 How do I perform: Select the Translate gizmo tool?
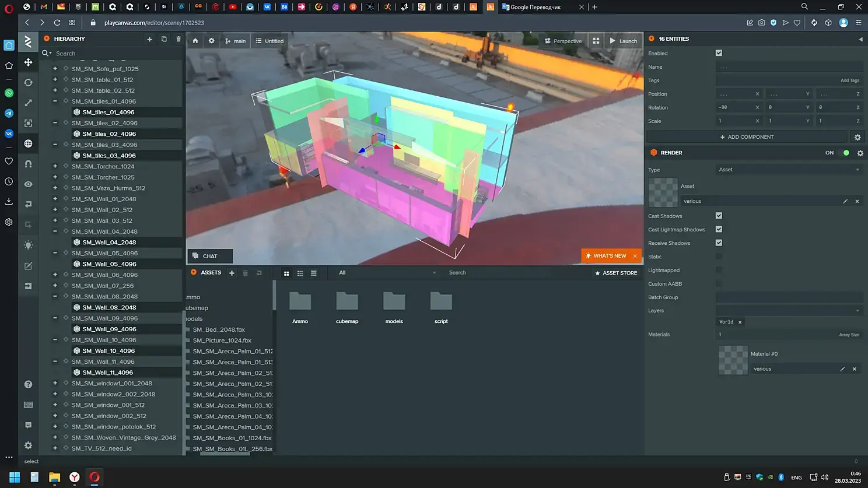[28, 62]
